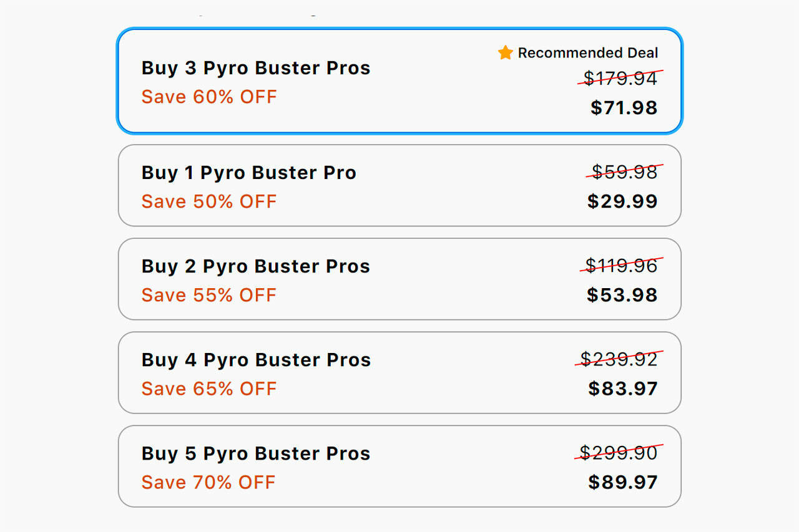Click the crossed-out $299.90 price
799x532 pixels.
(x=619, y=452)
